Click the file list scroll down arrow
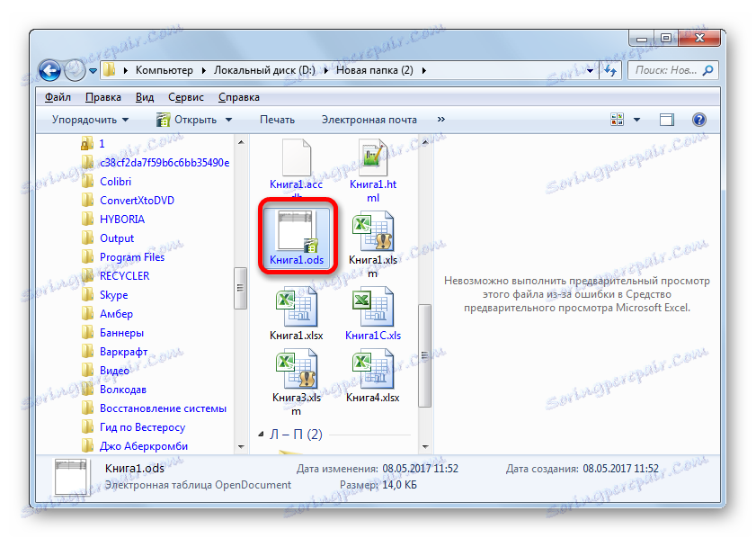 click(x=425, y=447)
